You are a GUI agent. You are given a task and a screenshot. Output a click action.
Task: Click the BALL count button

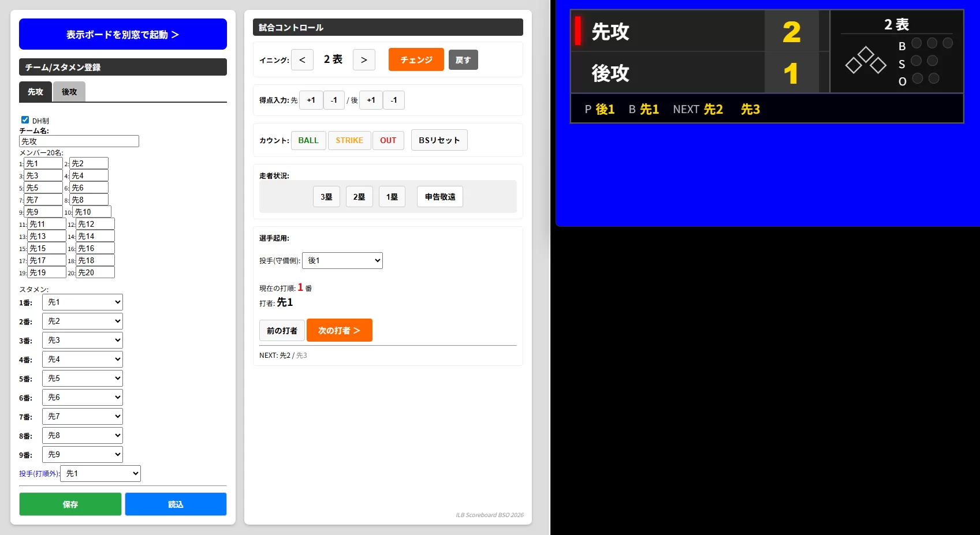coord(308,140)
